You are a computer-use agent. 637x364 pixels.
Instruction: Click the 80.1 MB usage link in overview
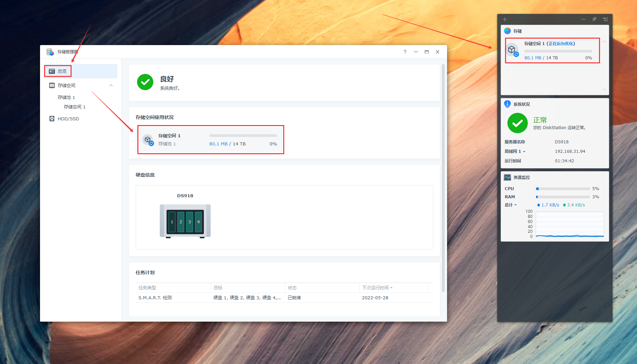tap(218, 144)
